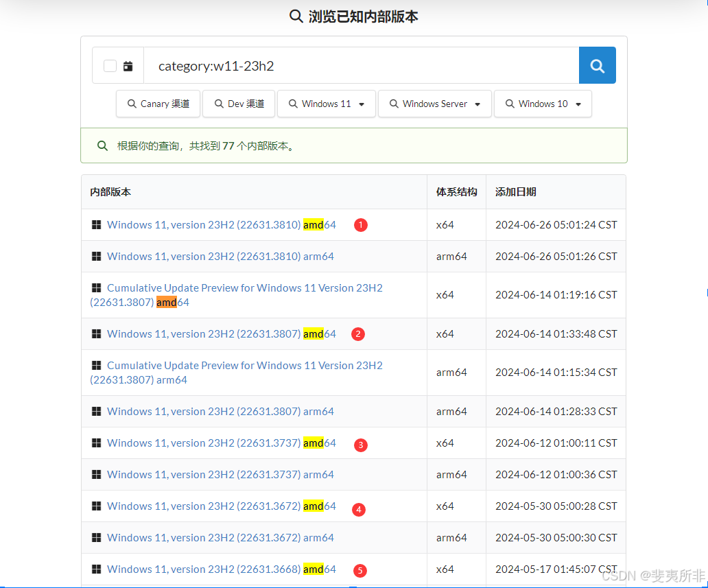Submit search with the blue magnifier button
708x588 pixels.
[x=598, y=65]
